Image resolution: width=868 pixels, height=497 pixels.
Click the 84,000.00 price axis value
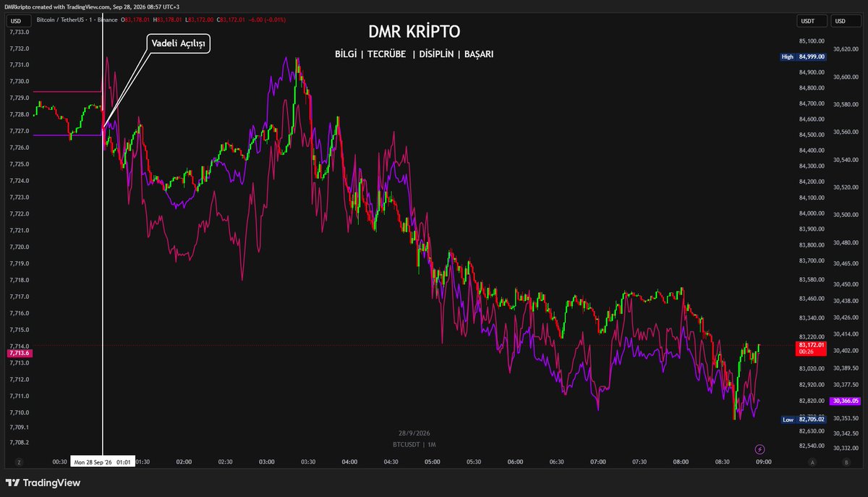[x=812, y=213]
